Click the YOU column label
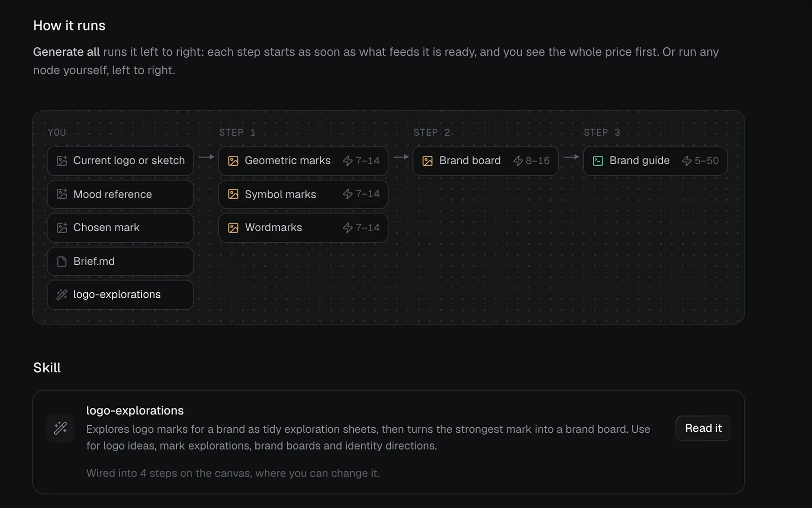Image resolution: width=812 pixels, height=508 pixels. pyautogui.click(x=57, y=133)
